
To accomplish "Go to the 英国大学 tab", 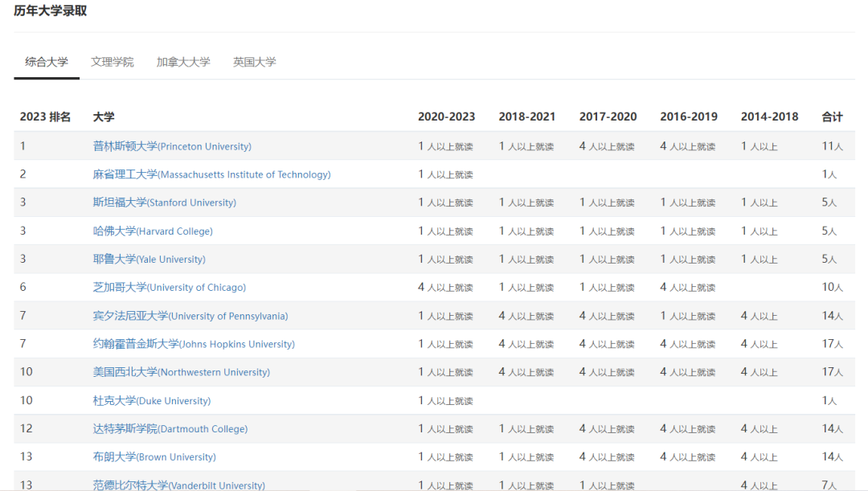I will (x=255, y=62).
